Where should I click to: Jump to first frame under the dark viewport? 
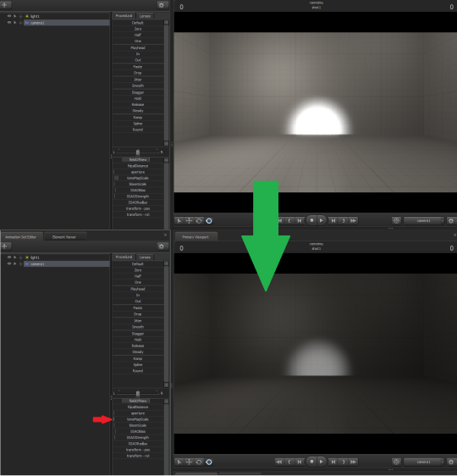[x=279, y=462]
